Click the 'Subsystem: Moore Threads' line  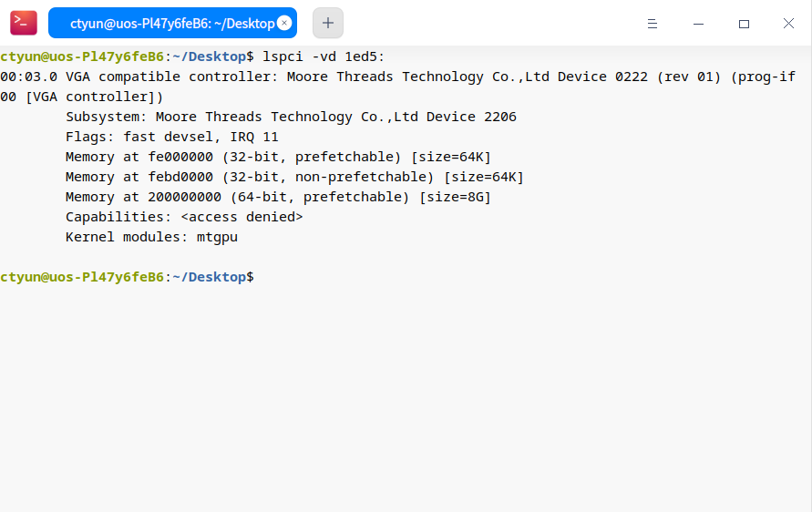(x=291, y=117)
